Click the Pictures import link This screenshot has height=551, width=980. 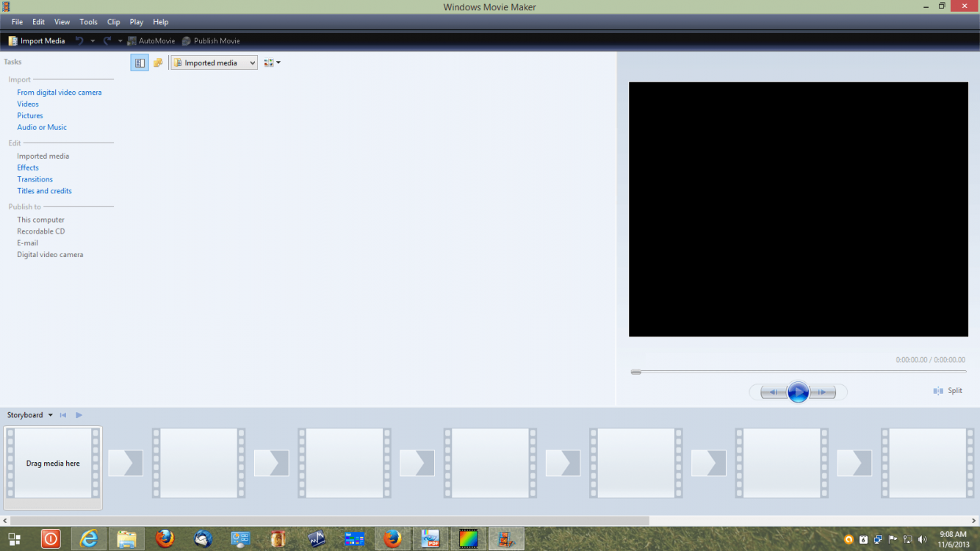(30, 116)
